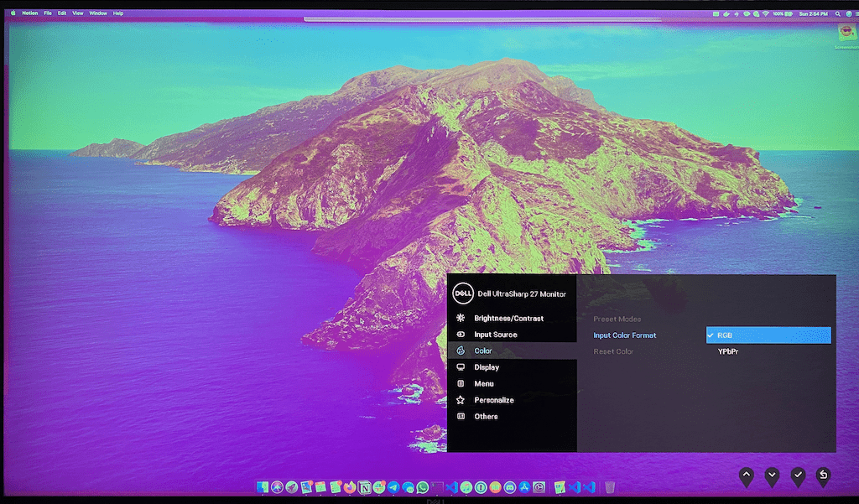Open the Others section in the OSD
Image resolution: width=859 pixels, height=504 pixels.
point(486,417)
